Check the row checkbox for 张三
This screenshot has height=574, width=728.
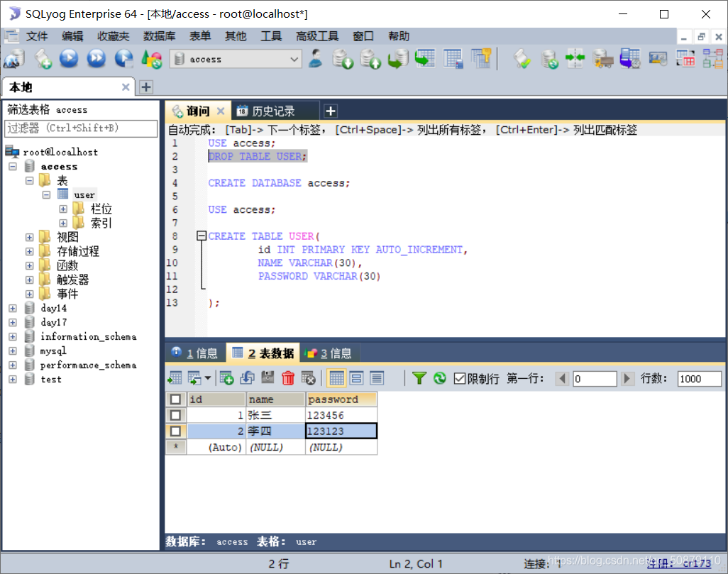[175, 415]
